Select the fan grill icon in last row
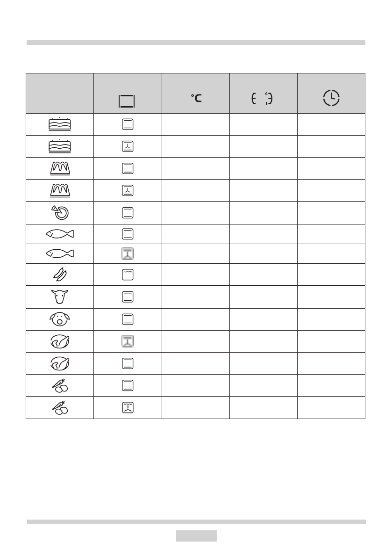 click(x=128, y=407)
